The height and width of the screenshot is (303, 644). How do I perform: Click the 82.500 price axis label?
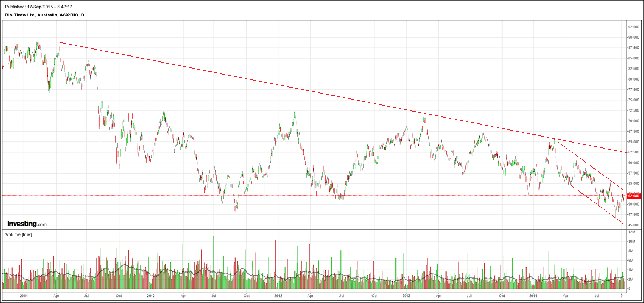tap(633, 69)
